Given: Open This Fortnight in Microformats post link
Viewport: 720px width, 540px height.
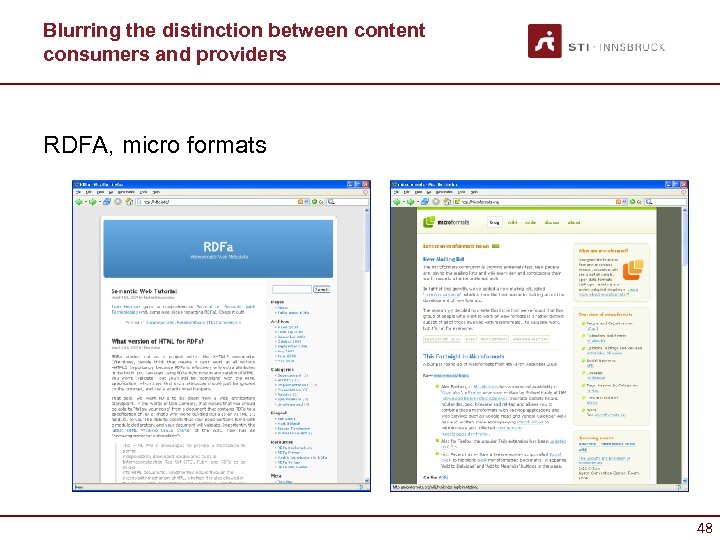Looking at the screenshot, I should (x=463, y=356).
